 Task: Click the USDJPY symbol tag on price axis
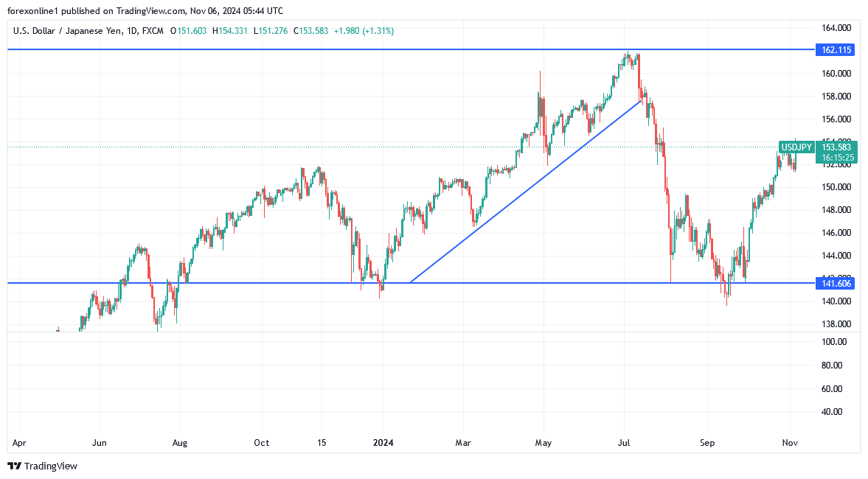[x=796, y=147]
